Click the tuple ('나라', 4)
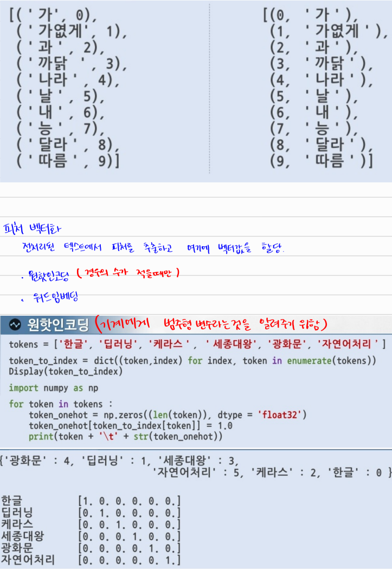 click(68, 80)
